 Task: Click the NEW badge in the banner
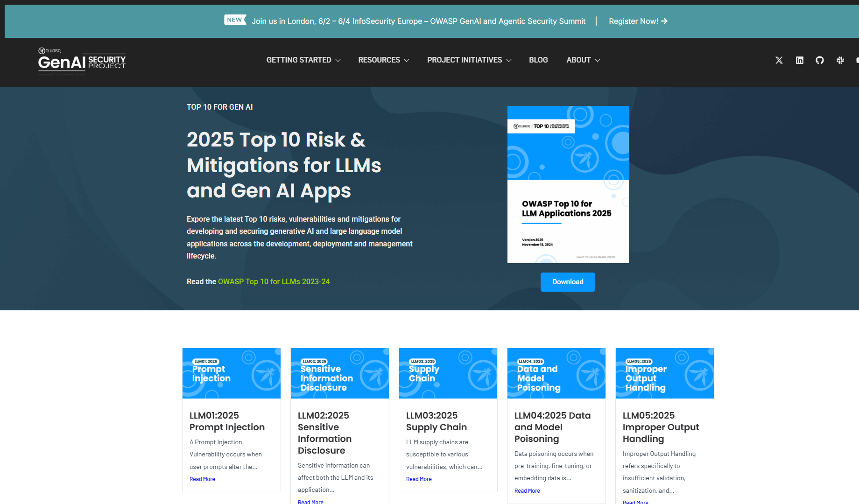point(235,20)
